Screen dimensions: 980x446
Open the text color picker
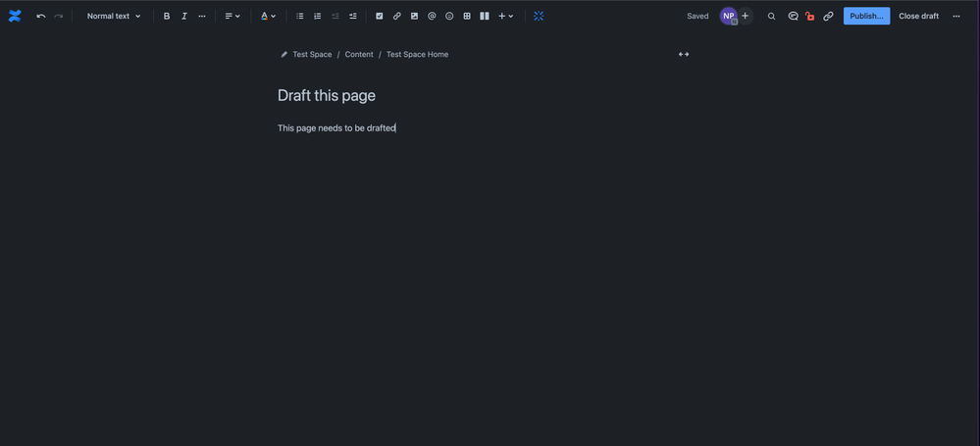click(x=268, y=17)
